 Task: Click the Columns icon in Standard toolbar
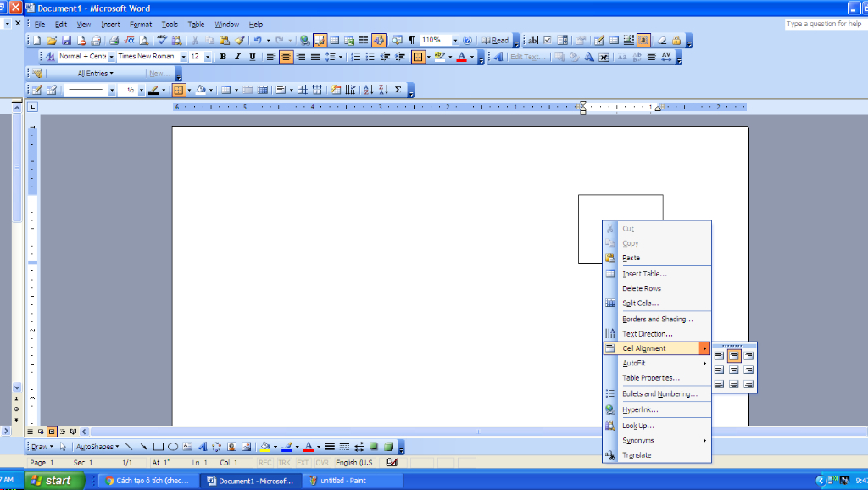[364, 41]
